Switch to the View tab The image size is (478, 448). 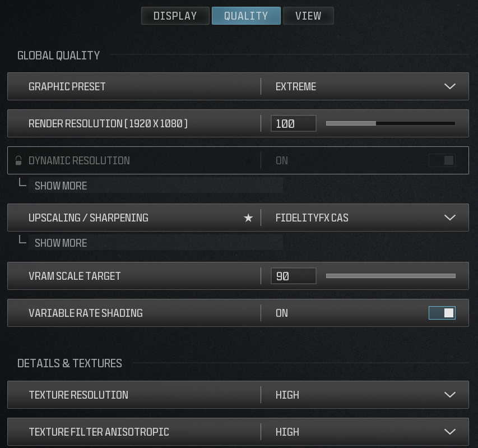tap(308, 16)
